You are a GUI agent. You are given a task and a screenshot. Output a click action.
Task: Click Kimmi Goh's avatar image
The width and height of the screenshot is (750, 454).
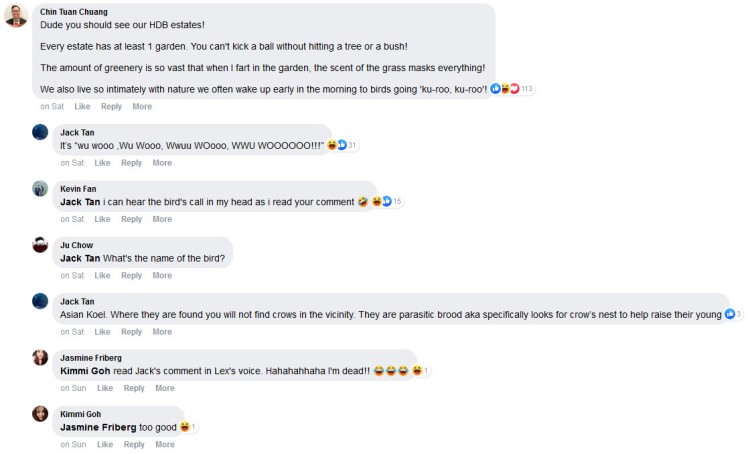coord(40,413)
